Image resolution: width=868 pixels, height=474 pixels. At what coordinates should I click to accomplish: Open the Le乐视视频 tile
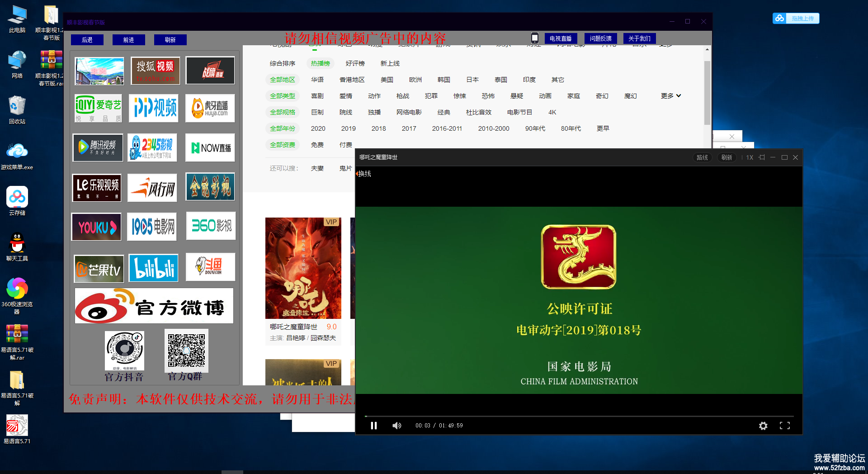(x=97, y=188)
